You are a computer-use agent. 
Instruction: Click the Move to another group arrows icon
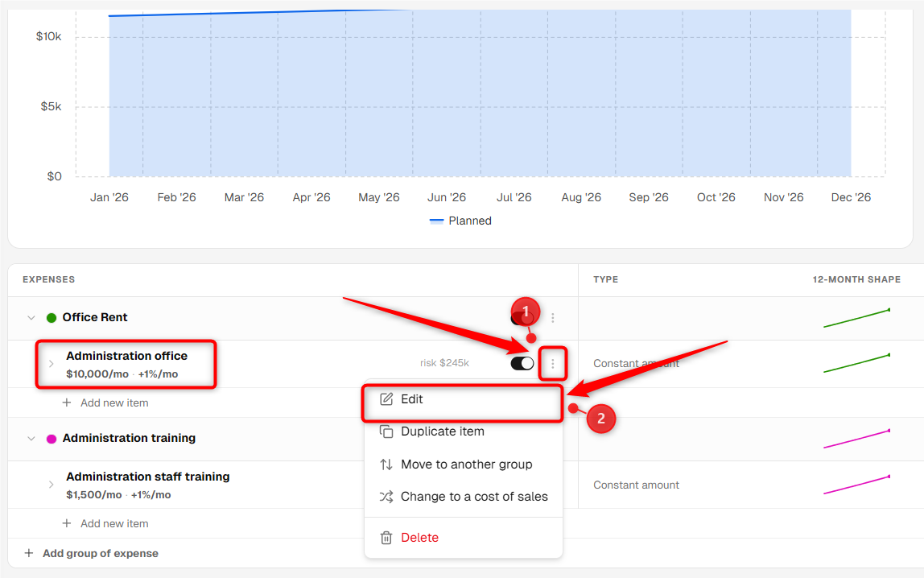386,464
